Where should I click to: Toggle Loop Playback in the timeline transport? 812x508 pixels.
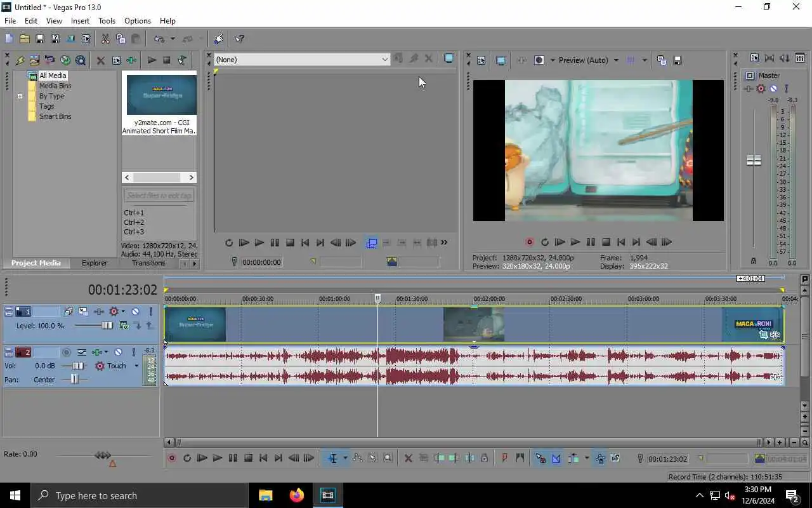[187, 458]
